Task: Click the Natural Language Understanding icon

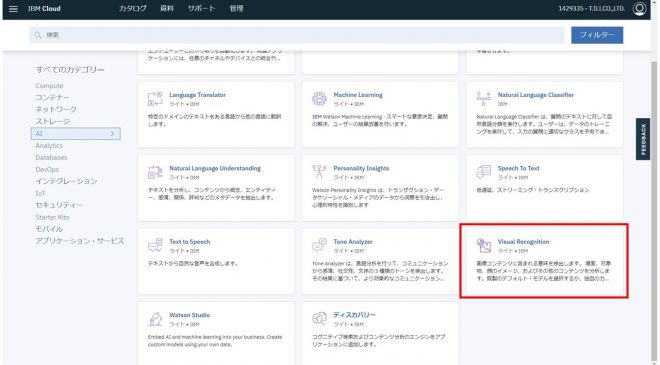Action: 155,172
